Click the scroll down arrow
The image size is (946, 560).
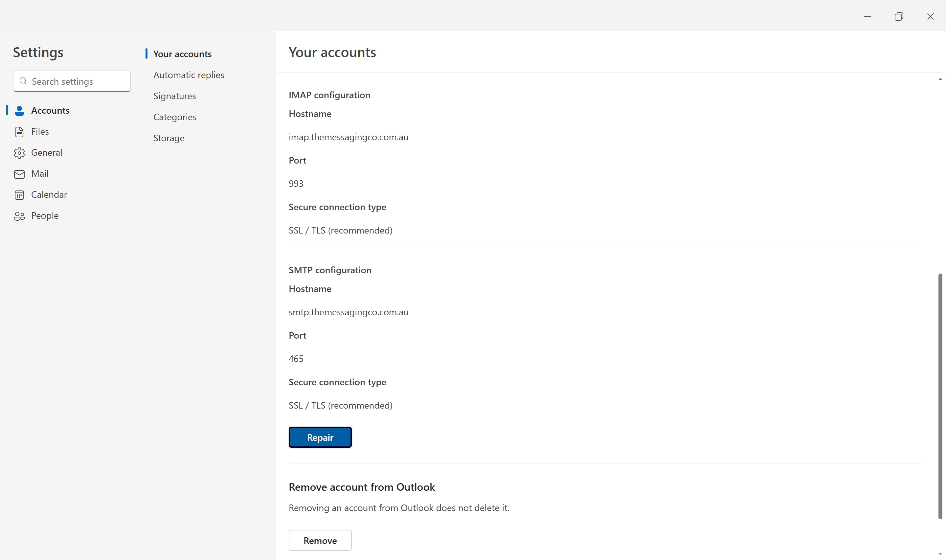tap(940, 554)
